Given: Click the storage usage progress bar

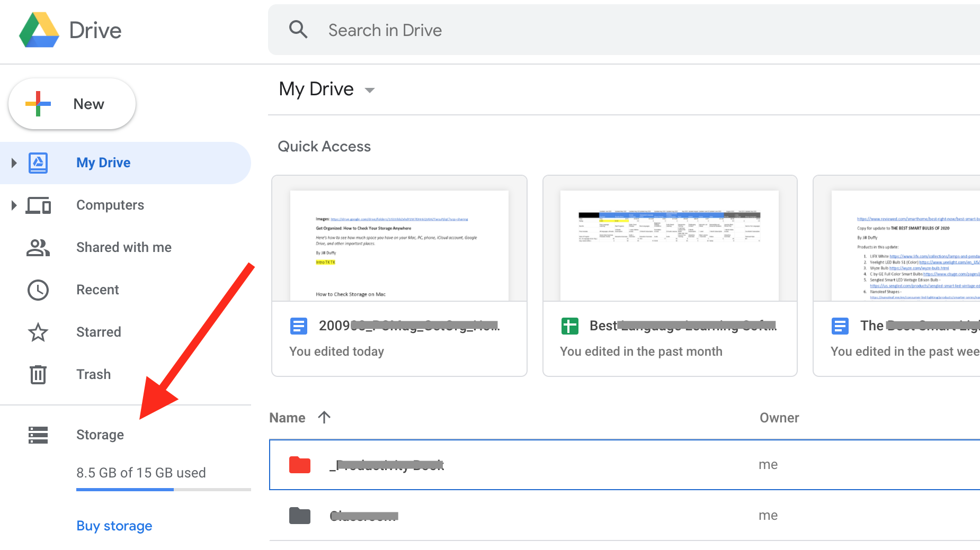Looking at the screenshot, I should pos(164,490).
